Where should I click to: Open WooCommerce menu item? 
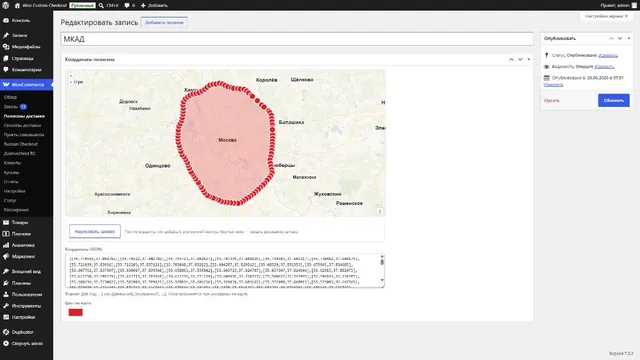27,84
